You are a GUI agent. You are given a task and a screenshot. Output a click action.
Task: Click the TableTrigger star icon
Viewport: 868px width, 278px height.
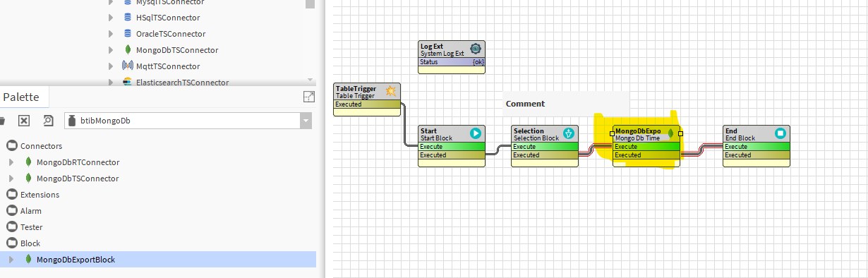tap(390, 92)
